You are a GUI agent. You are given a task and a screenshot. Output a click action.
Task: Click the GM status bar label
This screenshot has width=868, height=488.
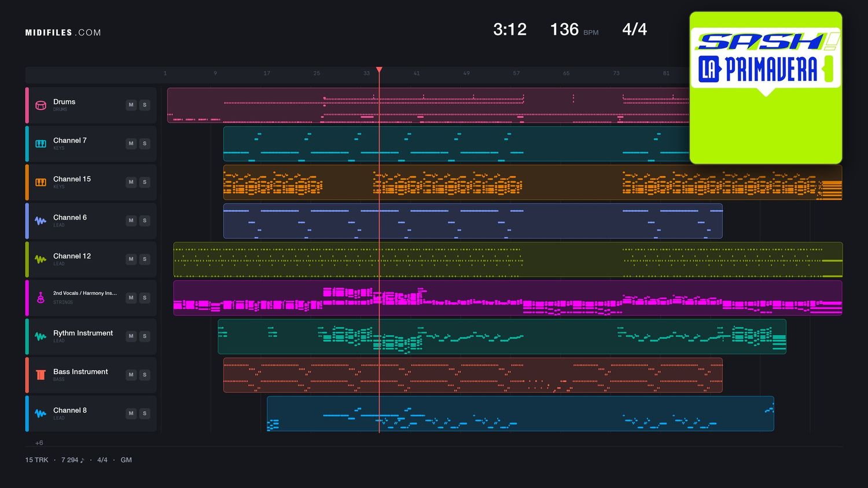point(126,460)
